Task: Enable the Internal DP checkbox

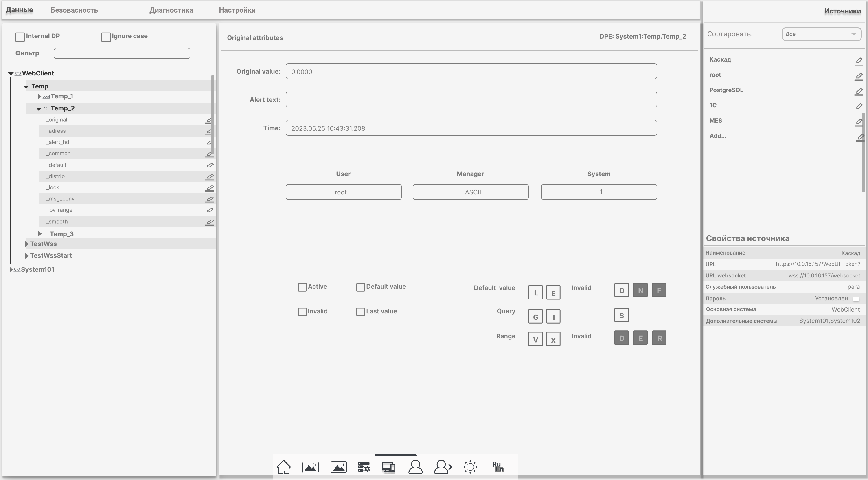Action: 20,37
